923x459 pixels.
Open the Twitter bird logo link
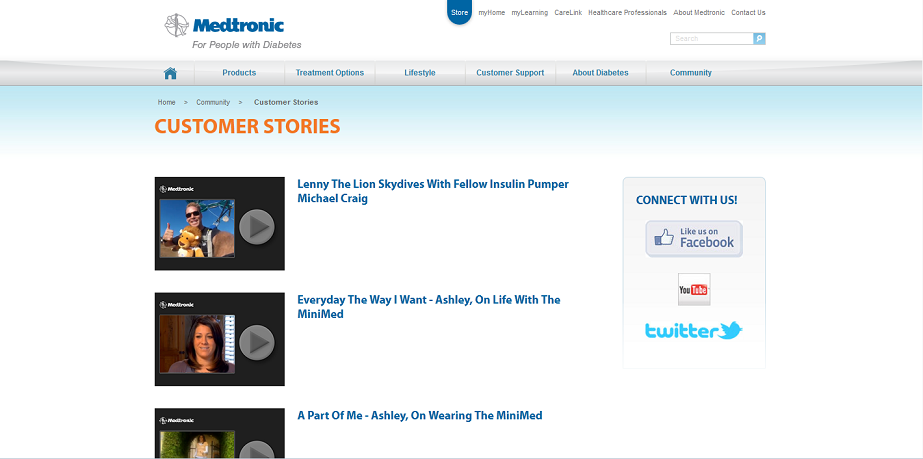coord(693,330)
